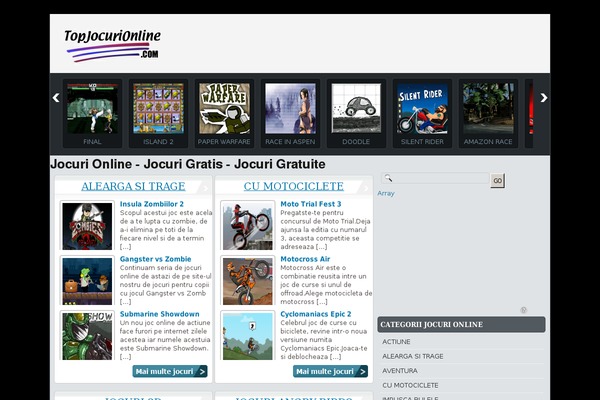Image resolution: width=600 pixels, height=400 pixels.
Task: Open Insula Zombiilor 2 title link
Action: pyautogui.click(x=152, y=204)
